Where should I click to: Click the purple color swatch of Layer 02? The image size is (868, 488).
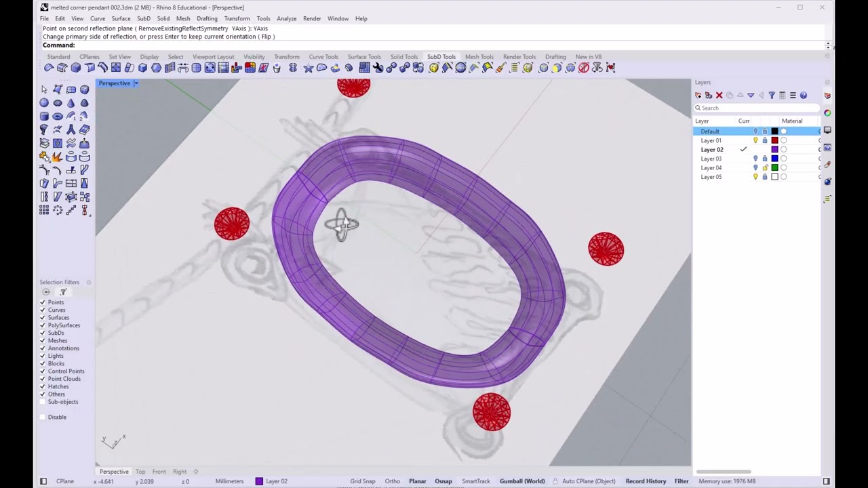point(775,149)
